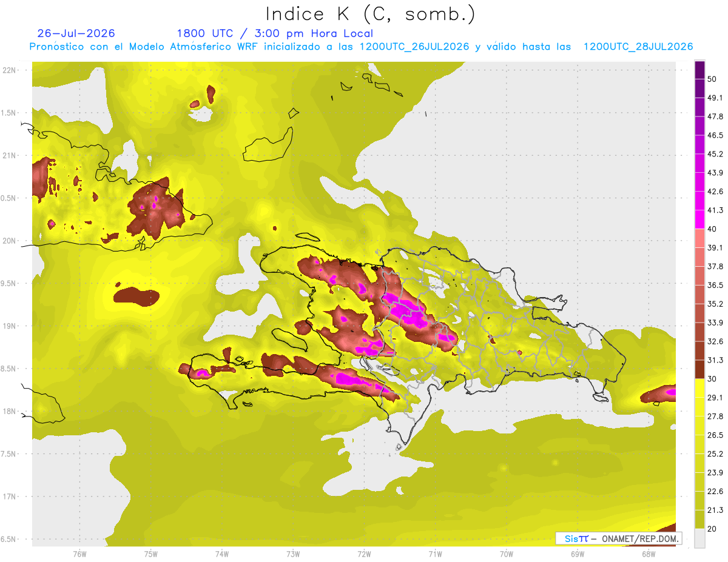Click the '21N' latitude label
Screen dimensions: 728x562
coord(10,156)
